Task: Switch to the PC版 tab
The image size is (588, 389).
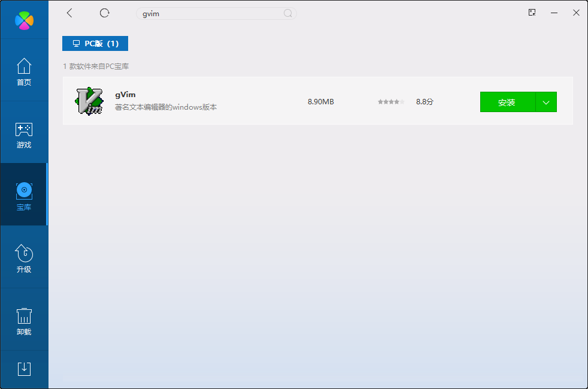Action: (95, 43)
